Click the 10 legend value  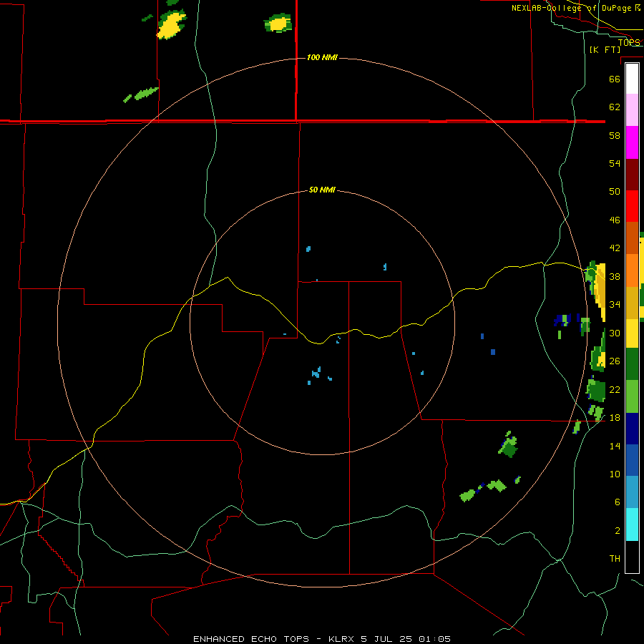click(615, 474)
